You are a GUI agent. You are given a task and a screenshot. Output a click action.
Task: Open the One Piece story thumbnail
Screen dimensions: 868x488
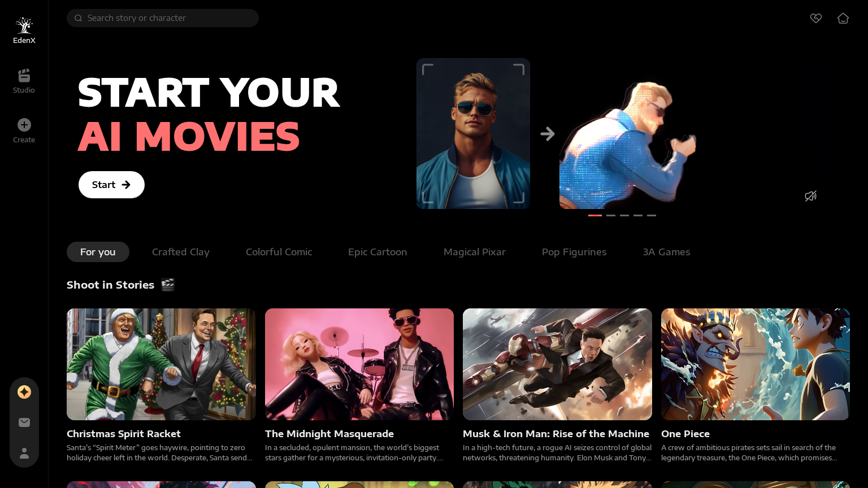[755, 364]
